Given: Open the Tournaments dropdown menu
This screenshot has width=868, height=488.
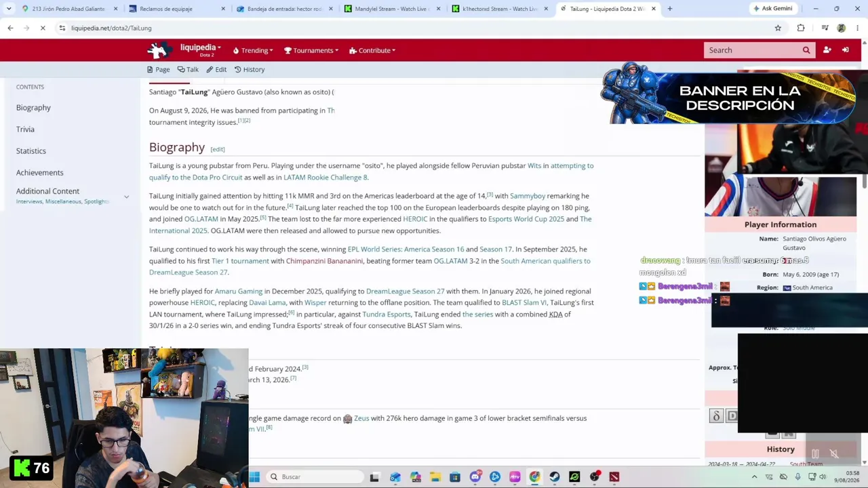Looking at the screenshot, I should 311,50.
